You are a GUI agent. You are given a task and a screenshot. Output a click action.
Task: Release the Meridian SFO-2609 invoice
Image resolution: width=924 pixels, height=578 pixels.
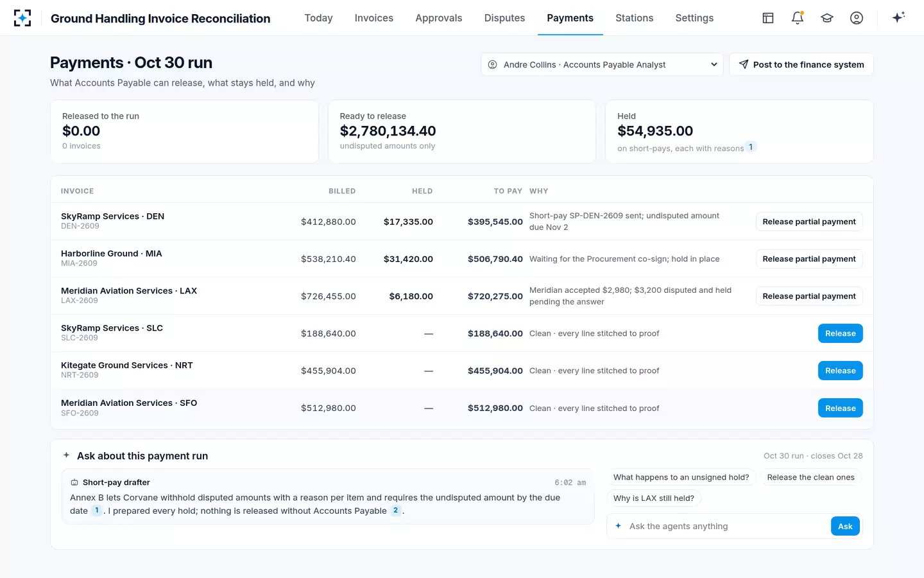click(841, 408)
